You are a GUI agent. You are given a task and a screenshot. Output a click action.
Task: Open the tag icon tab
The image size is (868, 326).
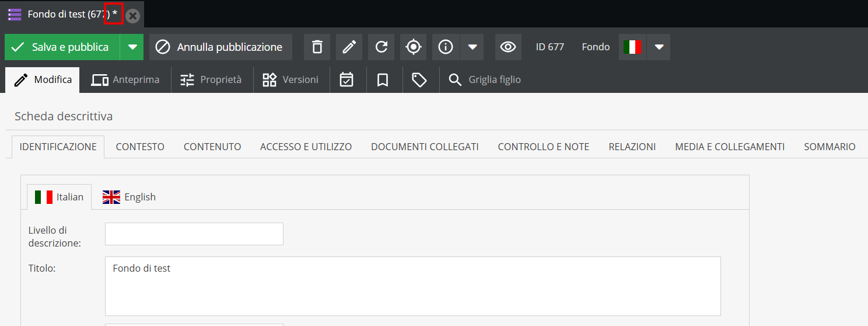(419, 79)
